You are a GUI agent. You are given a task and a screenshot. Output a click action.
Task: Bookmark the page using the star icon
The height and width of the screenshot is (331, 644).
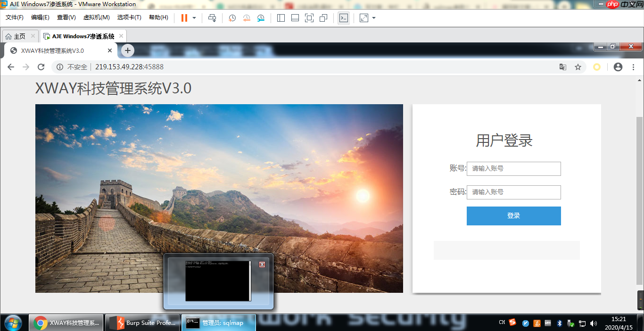click(x=578, y=67)
